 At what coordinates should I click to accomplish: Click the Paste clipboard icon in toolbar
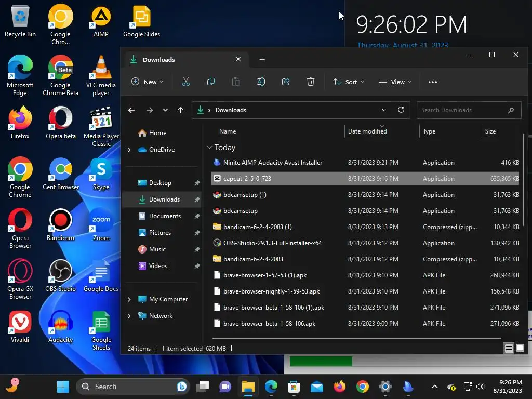click(x=235, y=82)
